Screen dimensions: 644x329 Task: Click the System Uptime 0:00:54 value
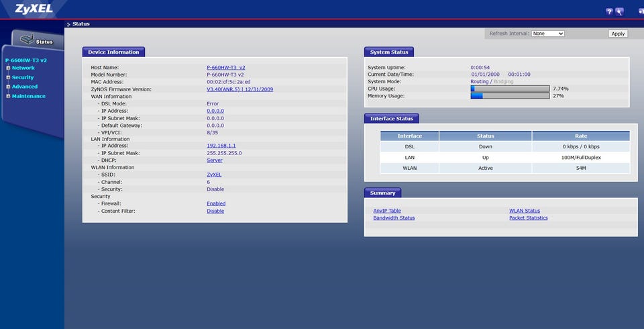(x=480, y=67)
